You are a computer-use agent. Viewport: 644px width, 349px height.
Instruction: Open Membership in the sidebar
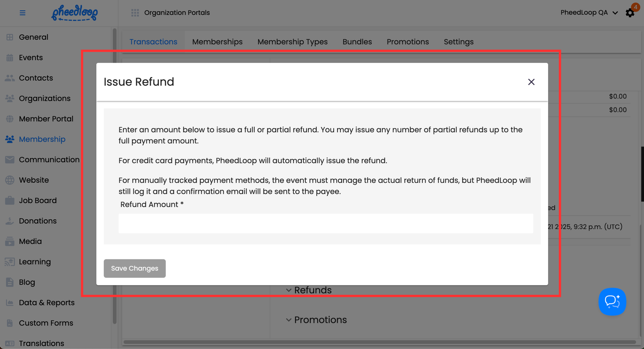[x=42, y=139]
